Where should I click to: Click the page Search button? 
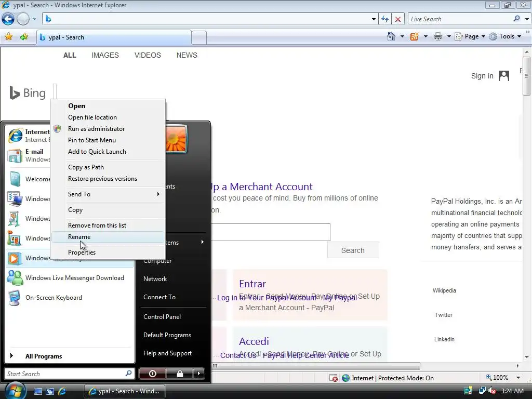coord(353,250)
